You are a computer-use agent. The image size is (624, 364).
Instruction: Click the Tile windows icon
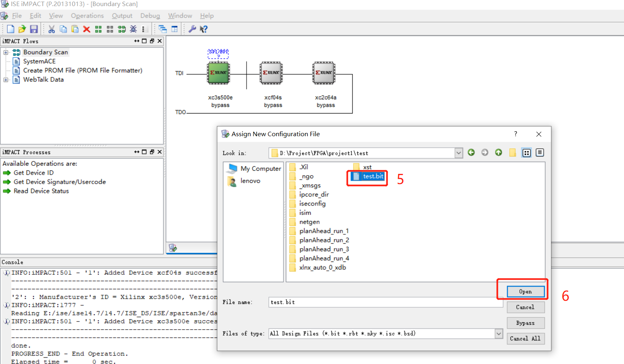175,29
